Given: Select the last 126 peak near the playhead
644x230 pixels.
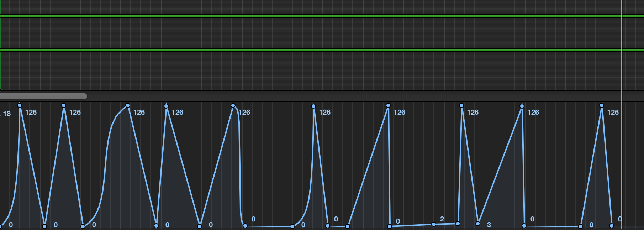Looking at the screenshot, I should coord(602,105).
